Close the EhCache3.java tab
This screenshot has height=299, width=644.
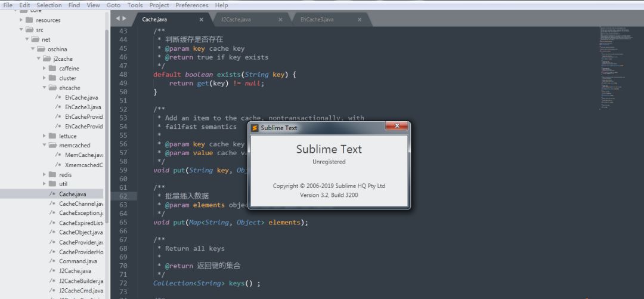pos(360,20)
